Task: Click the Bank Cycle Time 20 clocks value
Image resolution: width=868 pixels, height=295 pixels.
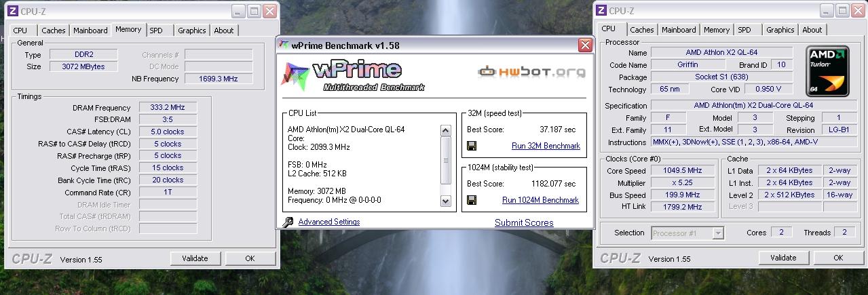Action: [167, 180]
